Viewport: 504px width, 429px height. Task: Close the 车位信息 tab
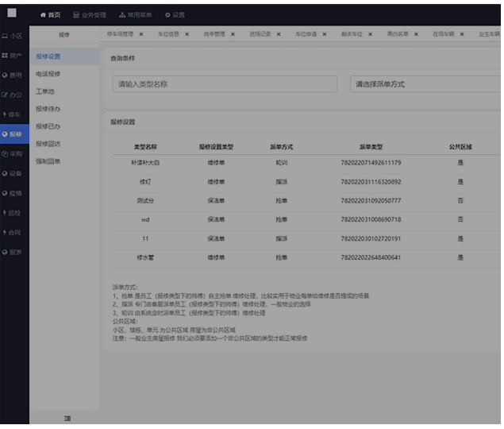click(x=187, y=34)
